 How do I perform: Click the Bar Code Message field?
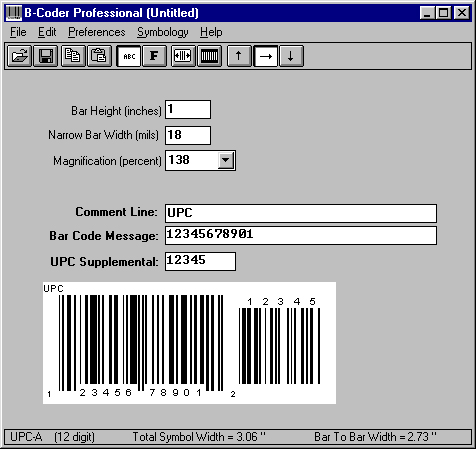point(301,235)
